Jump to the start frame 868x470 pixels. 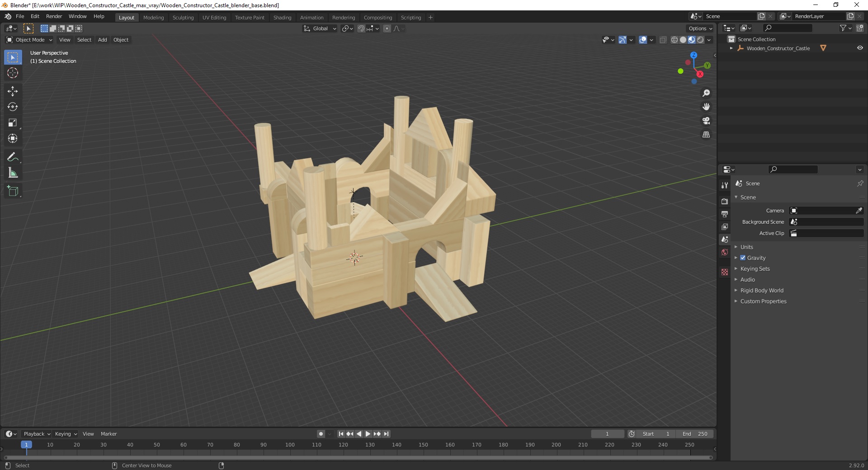(341, 434)
